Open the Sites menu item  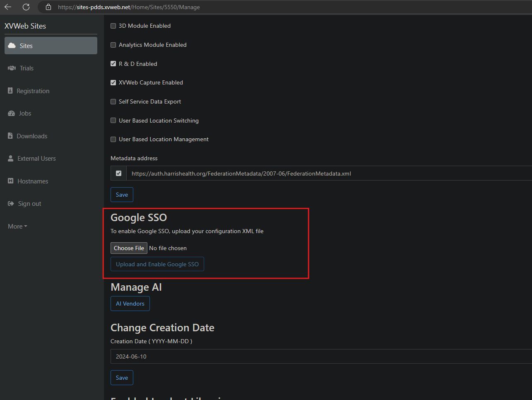tap(51, 46)
